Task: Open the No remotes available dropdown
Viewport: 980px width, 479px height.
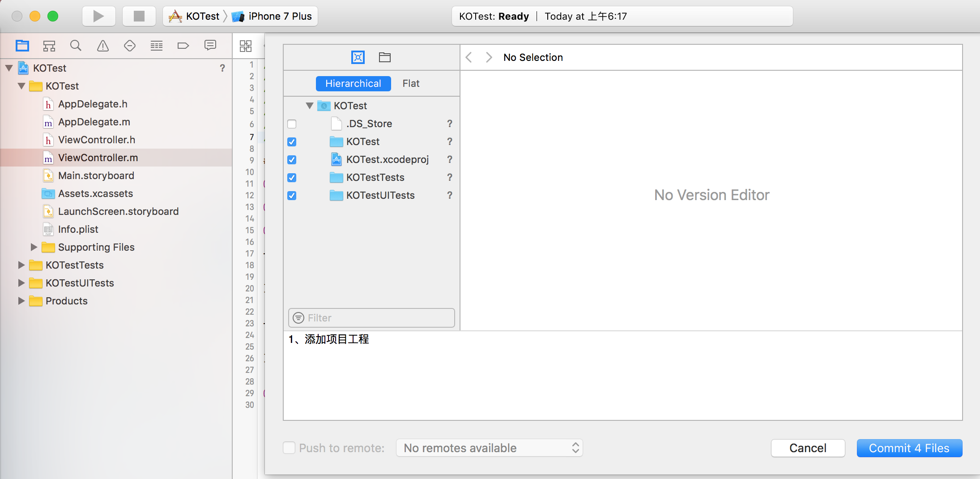Action: pyautogui.click(x=490, y=448)
